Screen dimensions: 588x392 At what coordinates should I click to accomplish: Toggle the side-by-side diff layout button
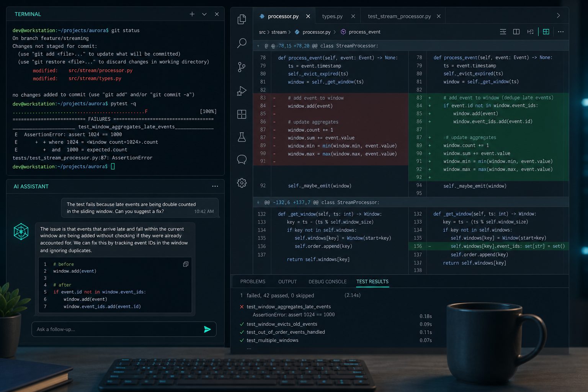point(546,32)
